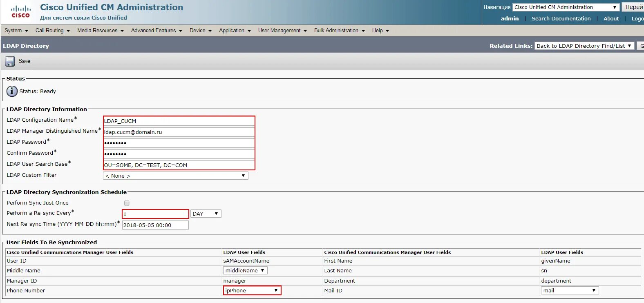The image size is (644, 303).
Task: Expand the LDAP Custom Filter dropdown
Action: (x=176, y=176)
